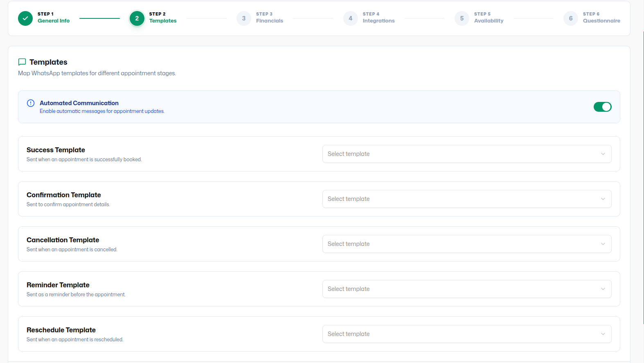Image resolution: width=644 pixels, height=363 pixels.
Task: Open the Reschedule Template dropdown
Action: (x=467, y=334)
